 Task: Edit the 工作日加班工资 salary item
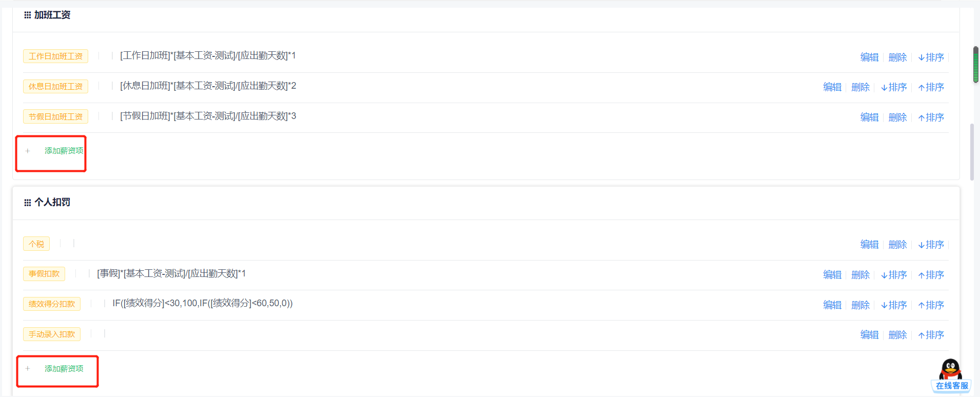pyautogui.click(x=869, y=57)
